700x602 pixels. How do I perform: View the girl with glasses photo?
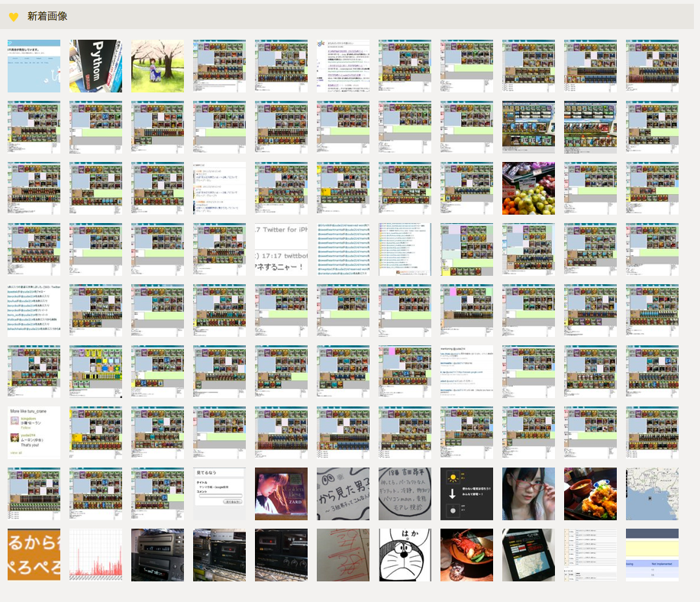[x=528, y=494]
